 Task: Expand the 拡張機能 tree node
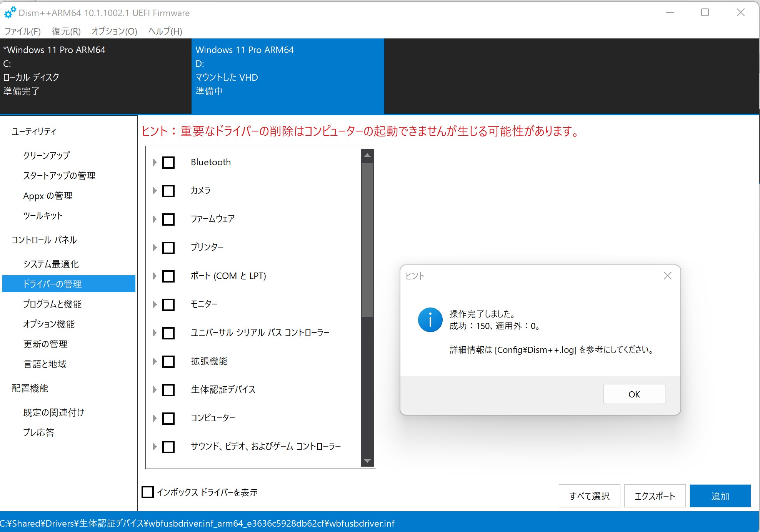click(x=155, y=361)
